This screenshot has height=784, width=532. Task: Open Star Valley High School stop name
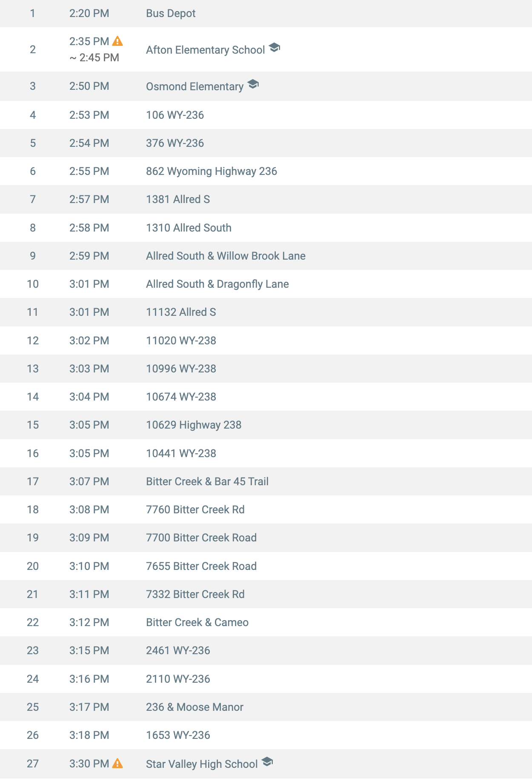tap(202, 764)
